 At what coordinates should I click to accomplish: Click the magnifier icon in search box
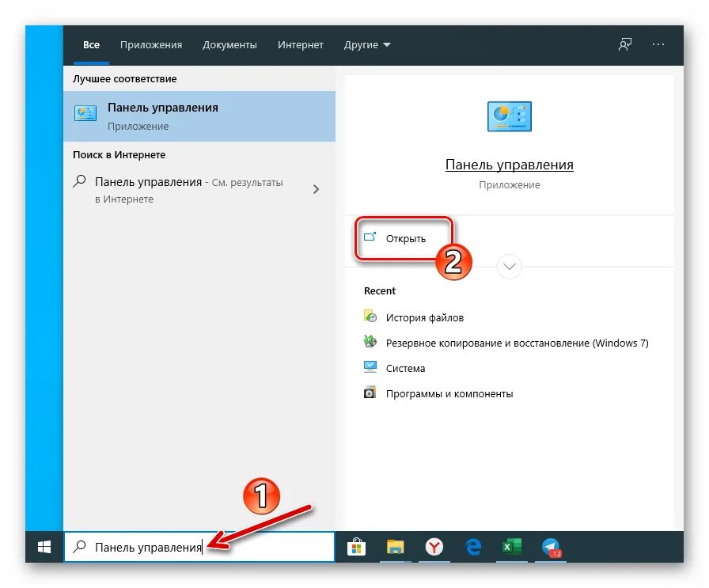coord(80,547)
